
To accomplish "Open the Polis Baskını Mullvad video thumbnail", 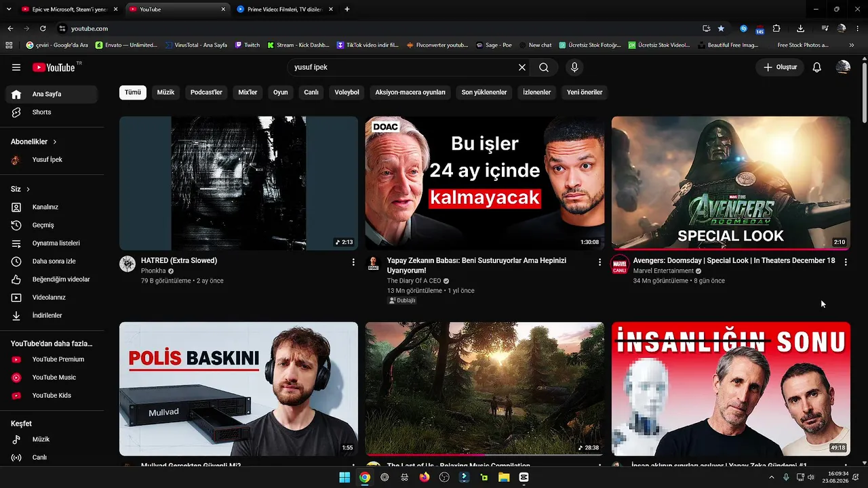I will coord(239,388).
